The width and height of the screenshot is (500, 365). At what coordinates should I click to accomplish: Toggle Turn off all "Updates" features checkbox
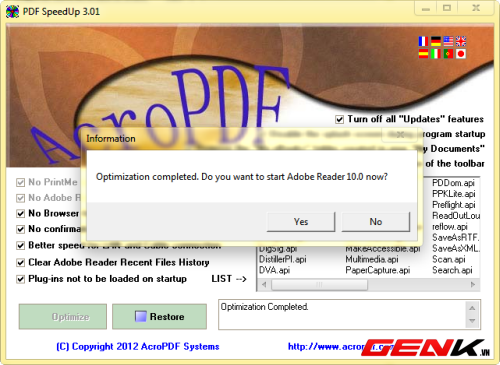[339, 119]
